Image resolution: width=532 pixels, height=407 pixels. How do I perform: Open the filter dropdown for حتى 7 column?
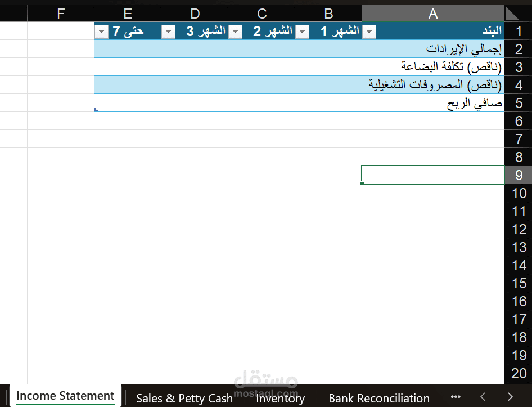pyautogui.click(x=101, y=32)
